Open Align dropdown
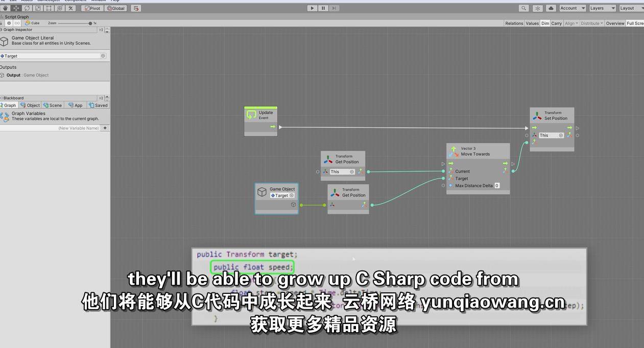Viewport: 644px width, 348px height. [x=571, y=23]
